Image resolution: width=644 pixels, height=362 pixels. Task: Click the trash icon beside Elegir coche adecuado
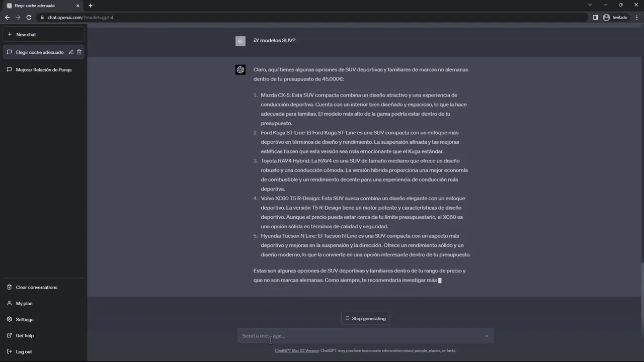coord(79,52)
